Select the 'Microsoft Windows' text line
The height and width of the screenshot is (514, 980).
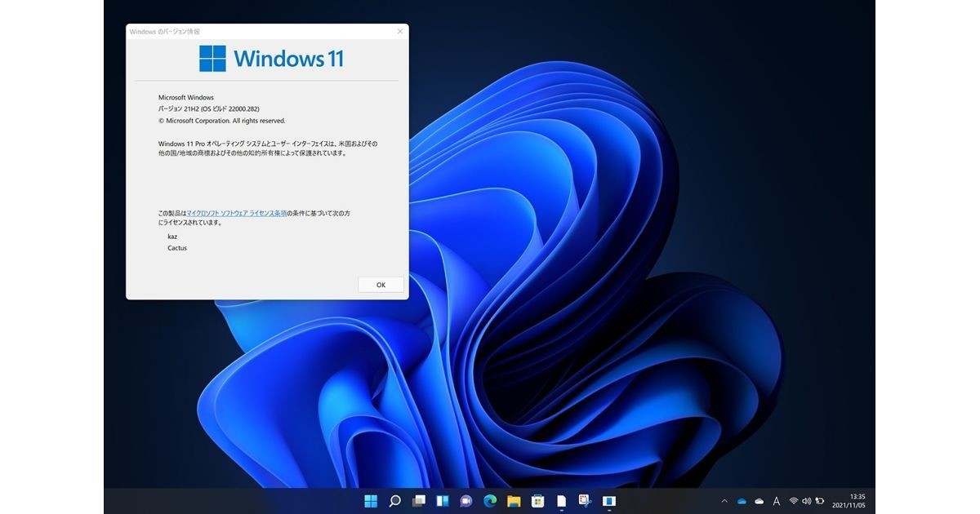[186, 97]
